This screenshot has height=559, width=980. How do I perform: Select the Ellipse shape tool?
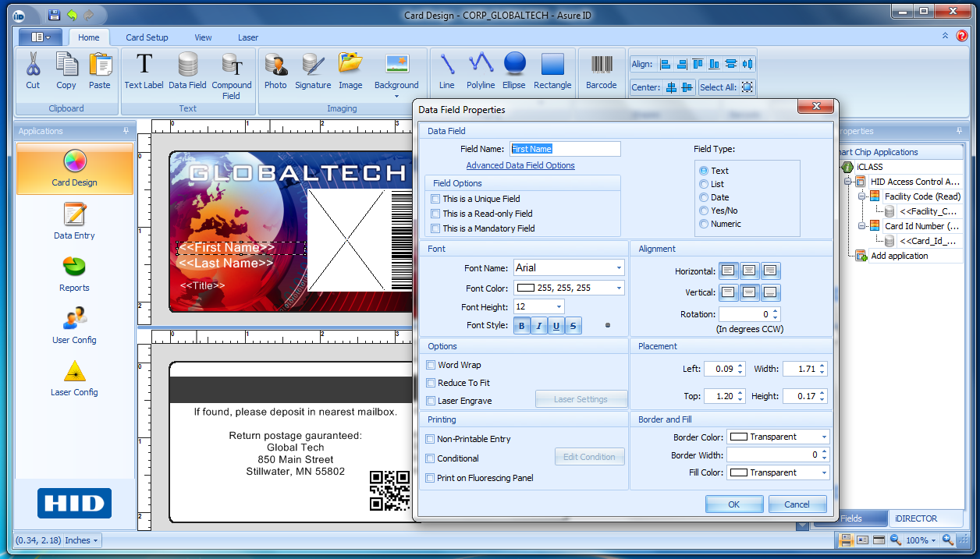514,71
